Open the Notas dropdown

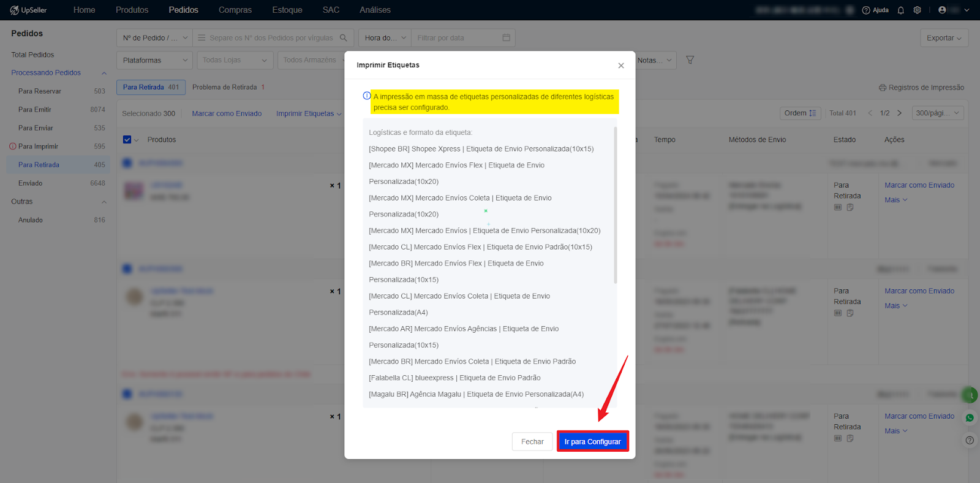[x=655, y=60]
